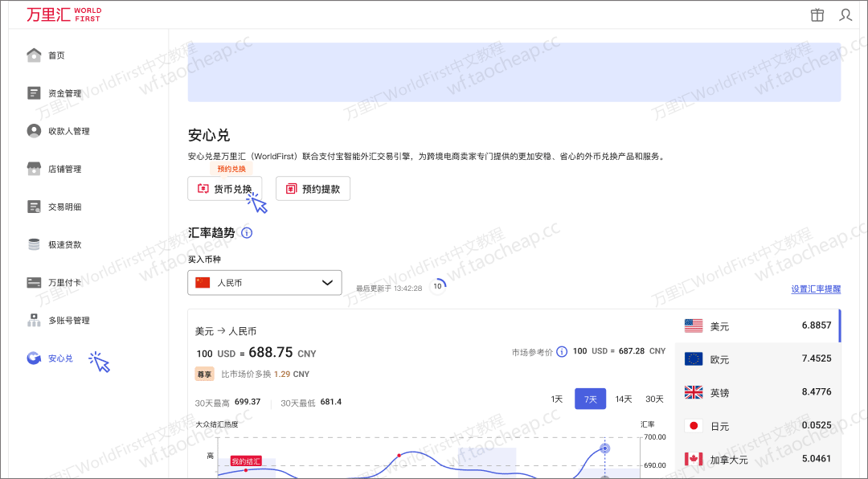Click the 预约提款 button
Image resolution: width=868 pixels, height=479 pixels.
click(313, 189)
